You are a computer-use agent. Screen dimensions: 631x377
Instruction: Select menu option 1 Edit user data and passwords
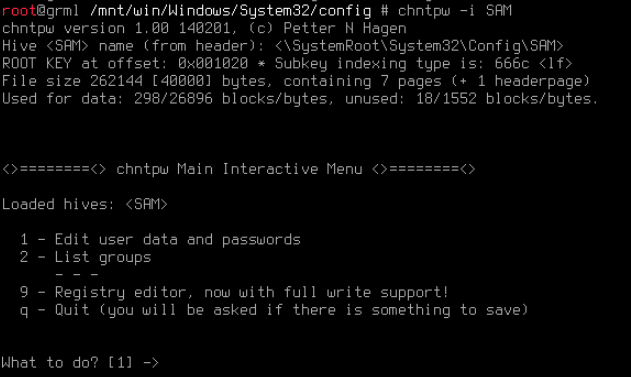(x=160, y=240)
